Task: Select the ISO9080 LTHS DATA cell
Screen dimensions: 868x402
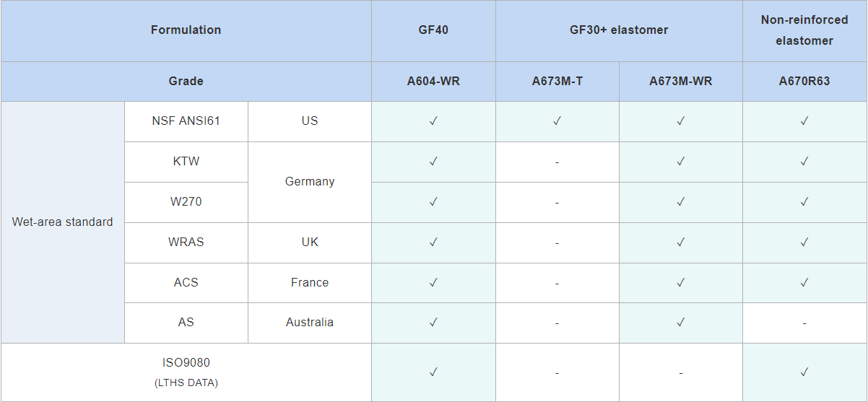Action: tap(186, 372)
